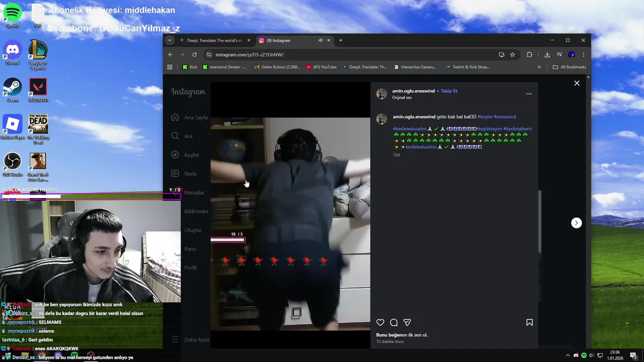Screen dimensions: 644x362
Task: Open Chrome extensions puzzle icon
Action: point(529,54)
